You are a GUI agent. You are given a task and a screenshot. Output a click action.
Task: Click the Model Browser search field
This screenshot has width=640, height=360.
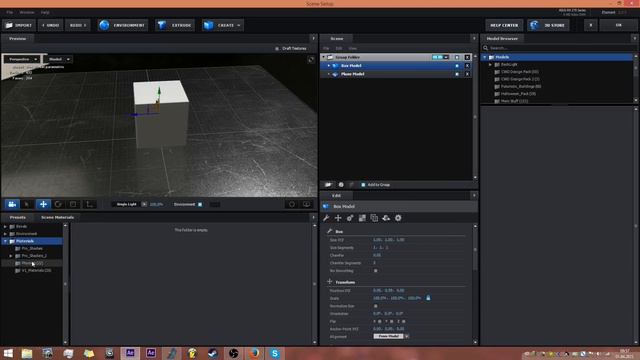pyautogui.click(x=559, y=48)
